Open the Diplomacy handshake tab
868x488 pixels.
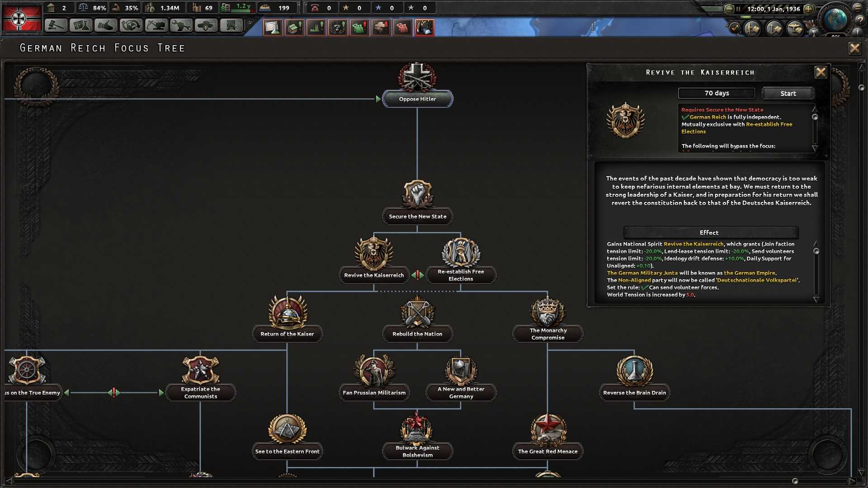click(x=106, y=26)
